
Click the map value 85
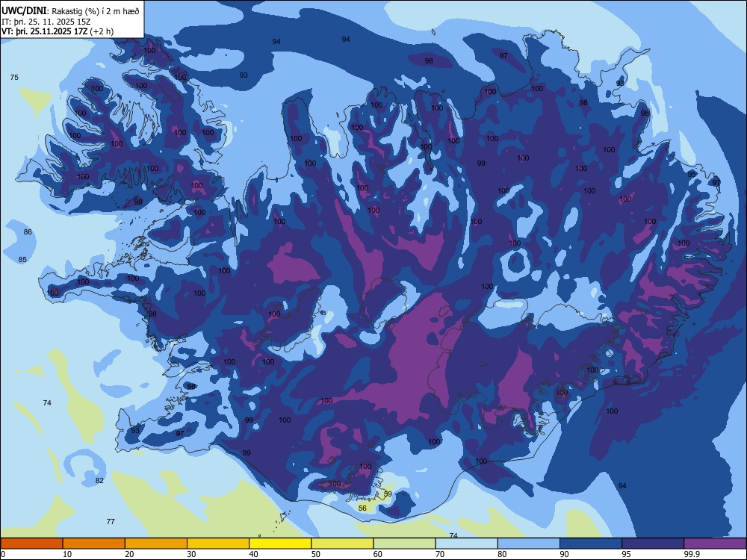[22, 260]
